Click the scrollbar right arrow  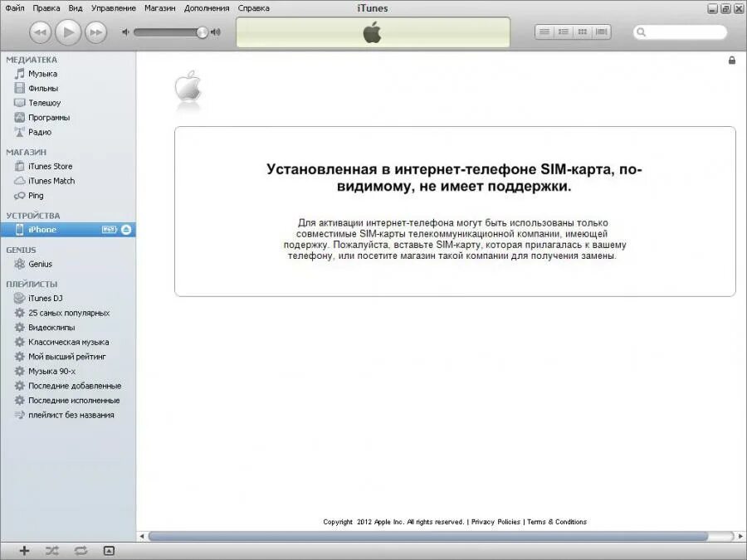741,536
